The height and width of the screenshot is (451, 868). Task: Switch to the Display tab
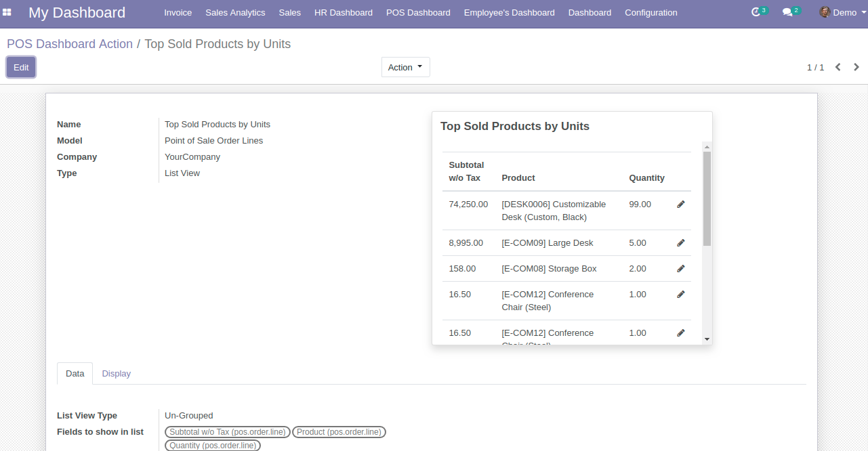(x=116, y=374)
